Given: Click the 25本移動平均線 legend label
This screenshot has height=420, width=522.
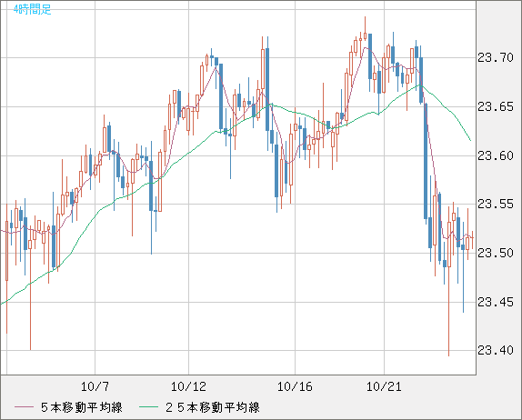Looking at the screenshot, I should [213, 407].
